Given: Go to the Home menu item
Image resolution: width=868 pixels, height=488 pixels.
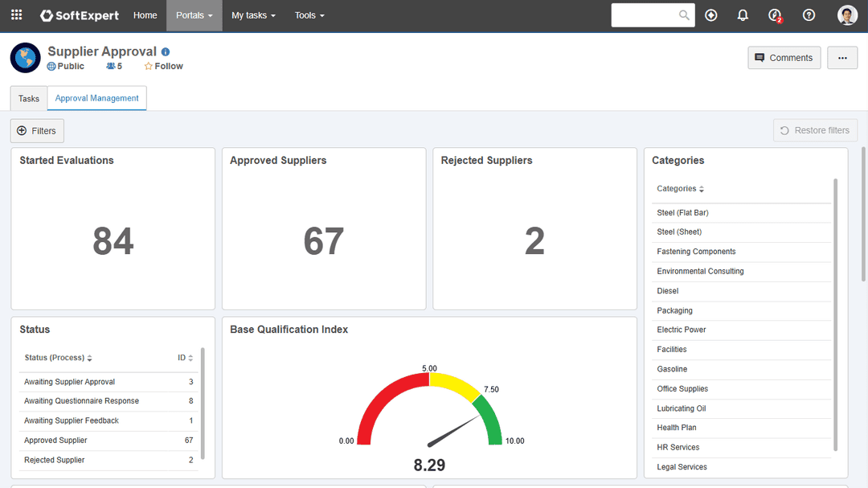Looking at the screenshot, I should click(x=145, y=15).
